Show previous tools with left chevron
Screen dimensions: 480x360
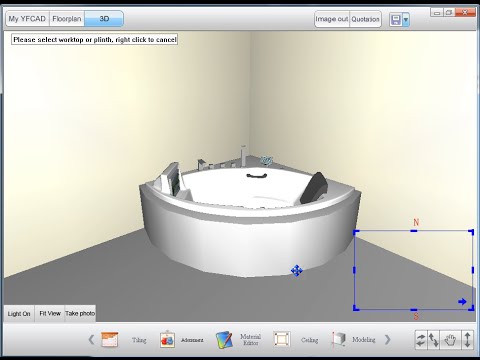tap(91, 340)
